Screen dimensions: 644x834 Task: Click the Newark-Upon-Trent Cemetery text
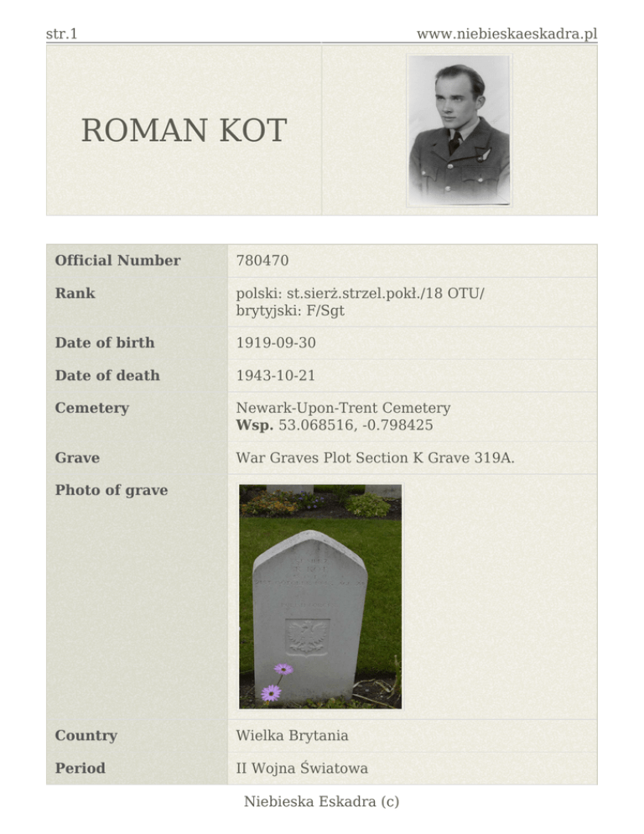click(343, 408)
